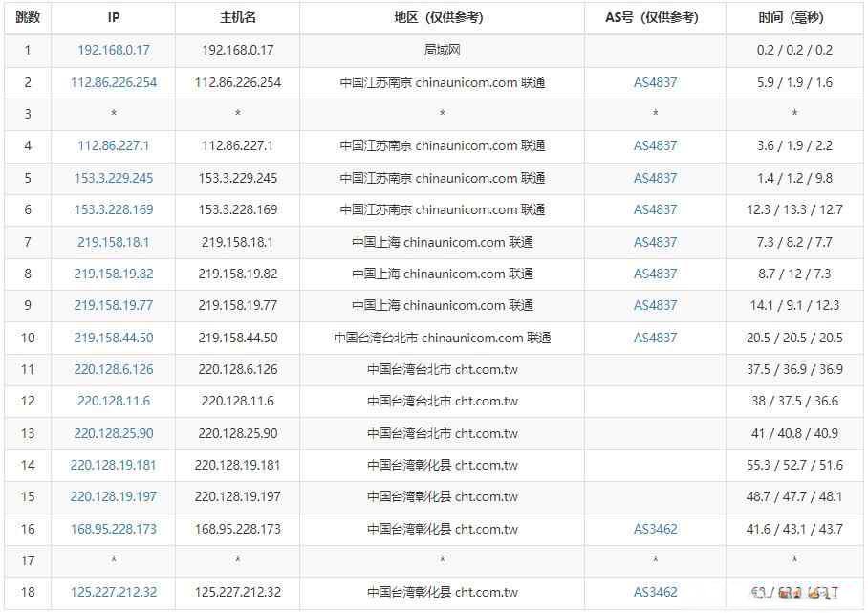Open the IP link 112.86.226.254
Viewport: 868px width, 613px height.
tap(114, 82)
